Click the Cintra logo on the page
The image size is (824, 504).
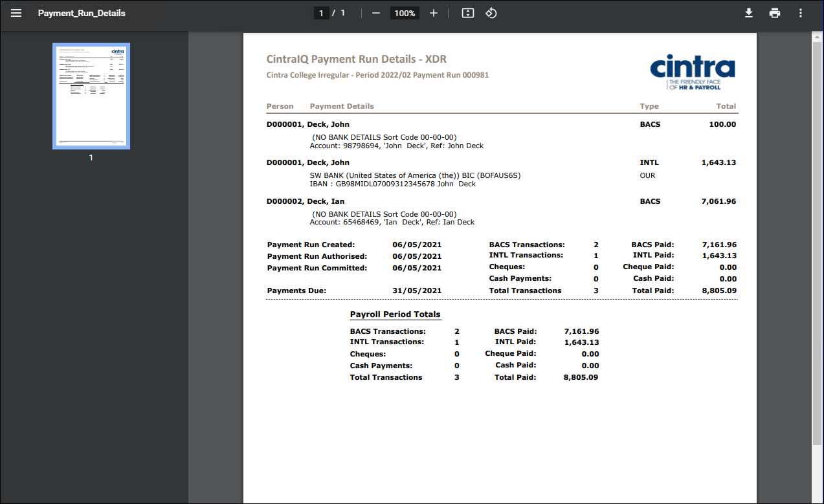[x=693, y=71]
